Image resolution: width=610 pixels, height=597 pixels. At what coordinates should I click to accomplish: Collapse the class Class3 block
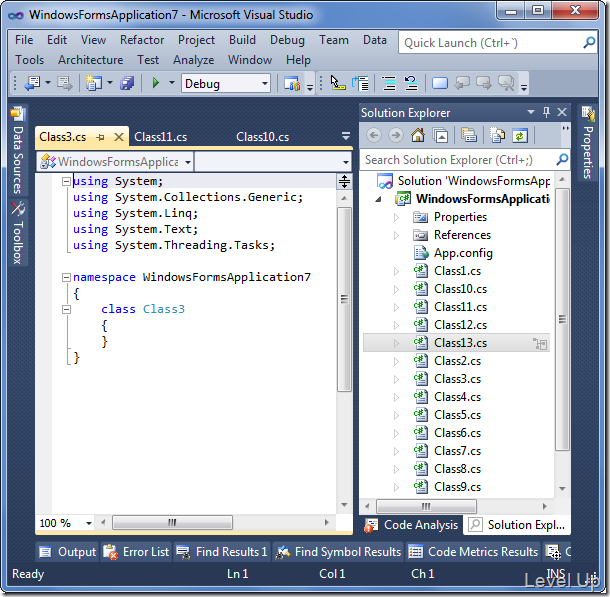point(67,309)
